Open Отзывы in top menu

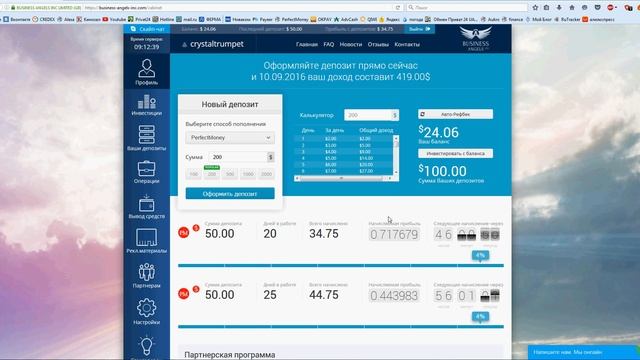point(378,44)
